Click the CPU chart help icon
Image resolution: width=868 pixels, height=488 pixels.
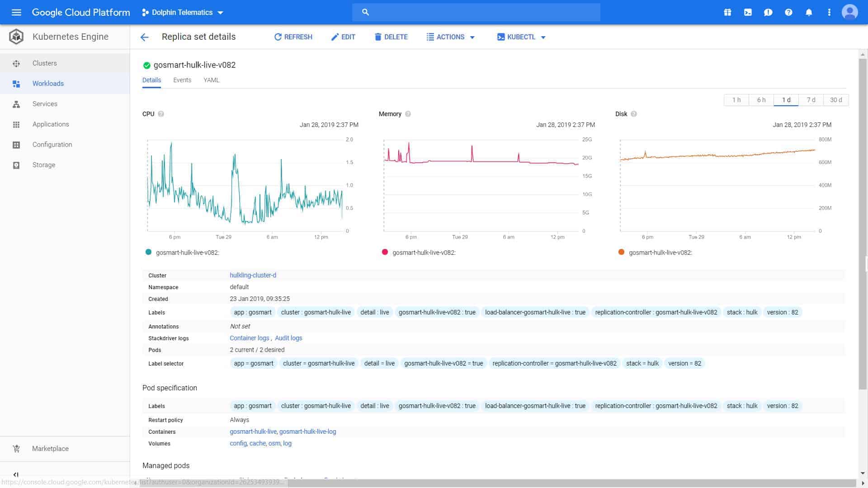(161, 114)
